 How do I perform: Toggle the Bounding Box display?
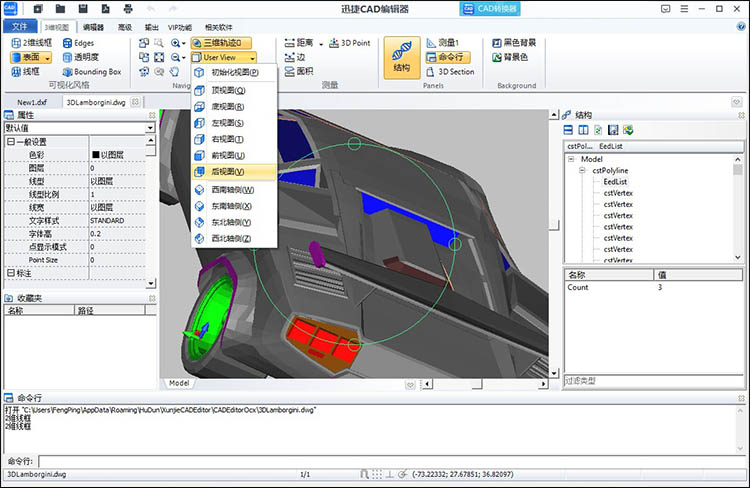(x=92, y=72)
